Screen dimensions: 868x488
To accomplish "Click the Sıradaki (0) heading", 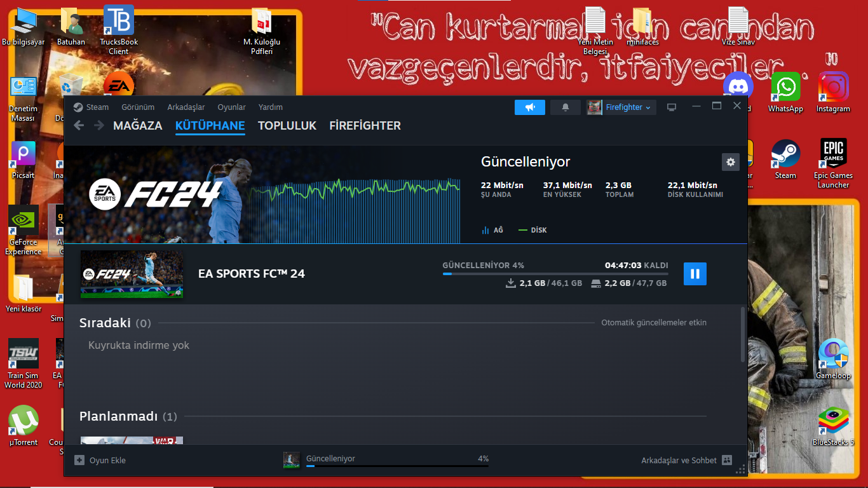I will tap(115, 323).
